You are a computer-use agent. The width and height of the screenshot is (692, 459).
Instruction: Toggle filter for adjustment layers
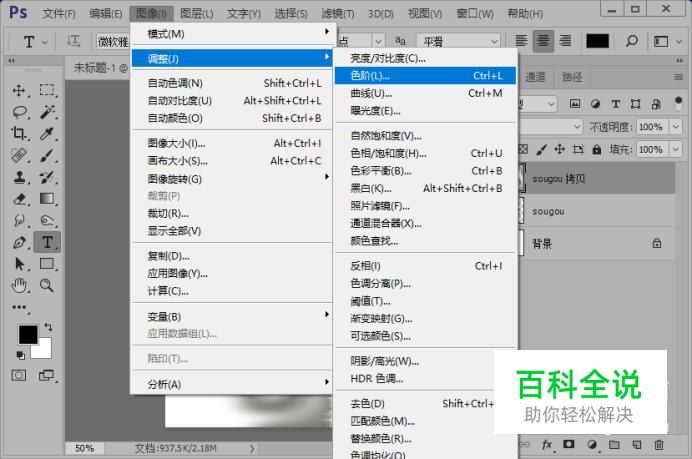pyautogui.click(x=595, y=104)
